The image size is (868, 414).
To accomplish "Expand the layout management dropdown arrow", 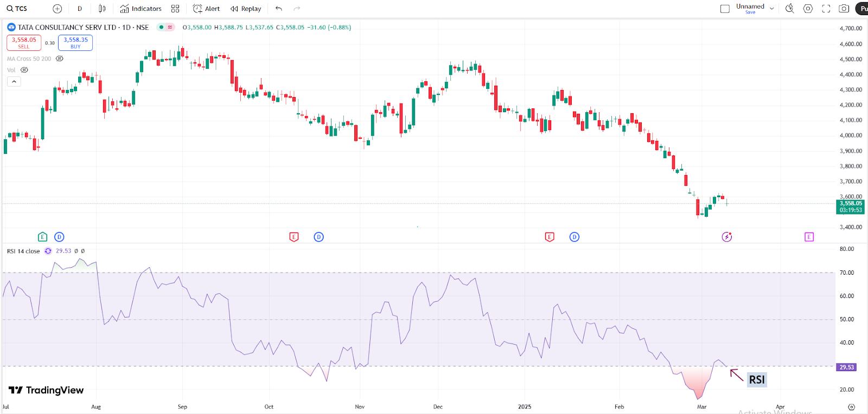I will coord(772,9).
